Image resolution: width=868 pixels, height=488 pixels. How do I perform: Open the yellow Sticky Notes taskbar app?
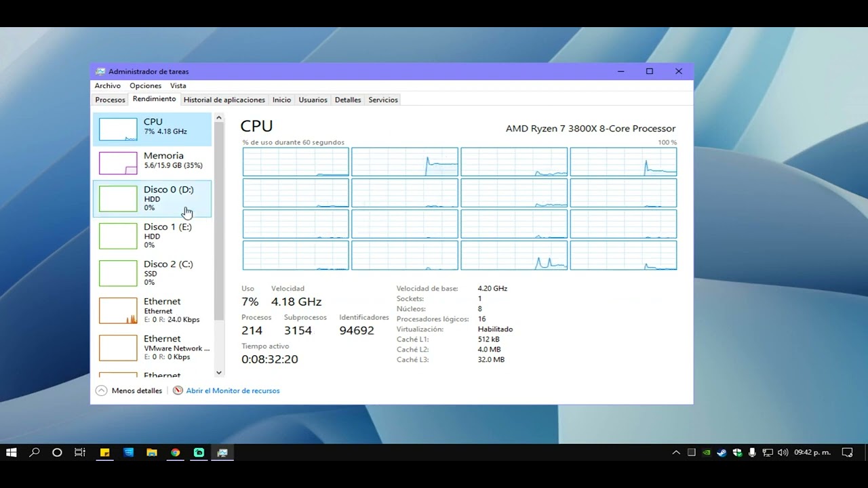pyautogui.click(x=105, y=452)
